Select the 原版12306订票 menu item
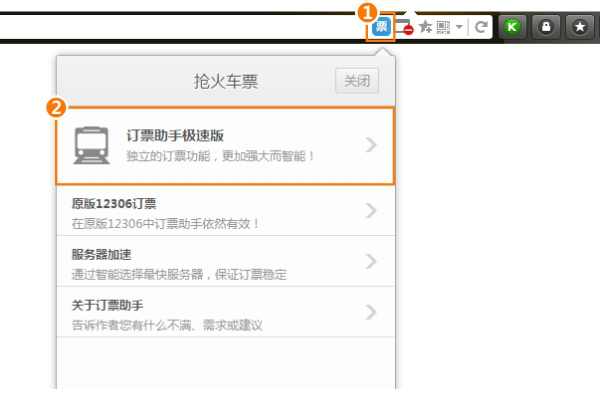Image resolution: width=600 pixels, height=404 pixels. 200,212
